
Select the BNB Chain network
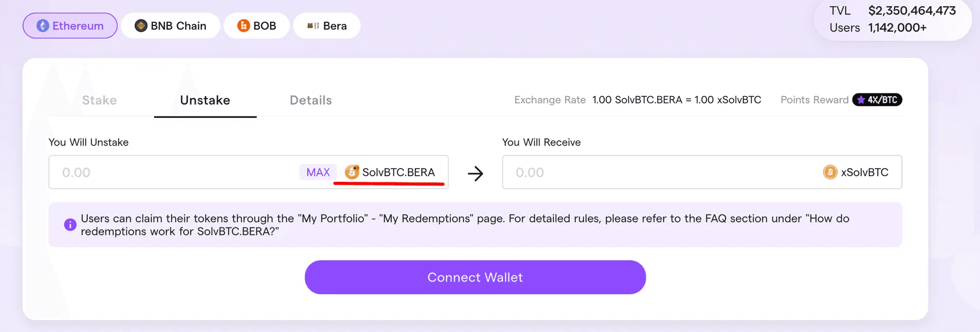coord(170,26)
